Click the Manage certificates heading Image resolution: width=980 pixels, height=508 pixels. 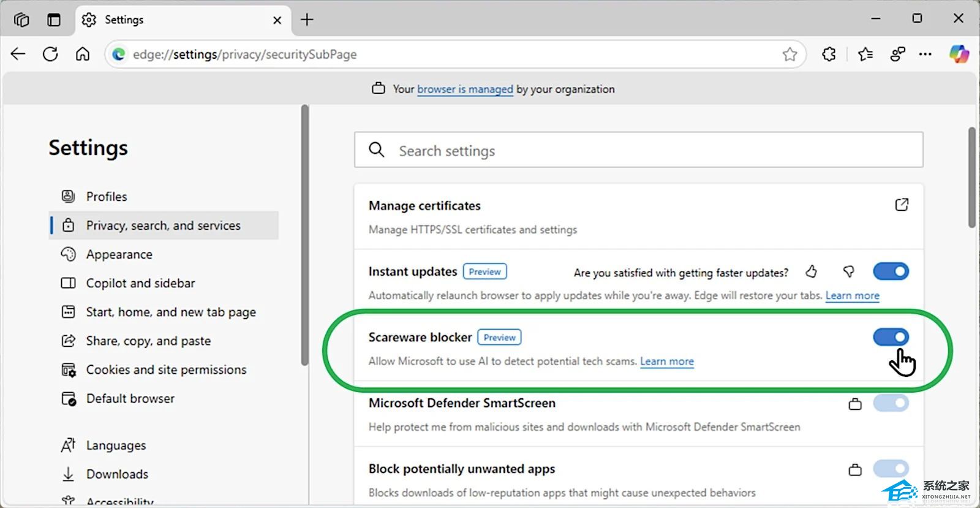tap(424, 206)
